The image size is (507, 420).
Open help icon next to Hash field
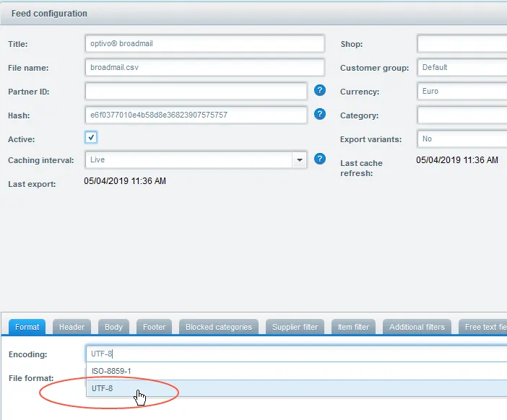tap(319, 114)
